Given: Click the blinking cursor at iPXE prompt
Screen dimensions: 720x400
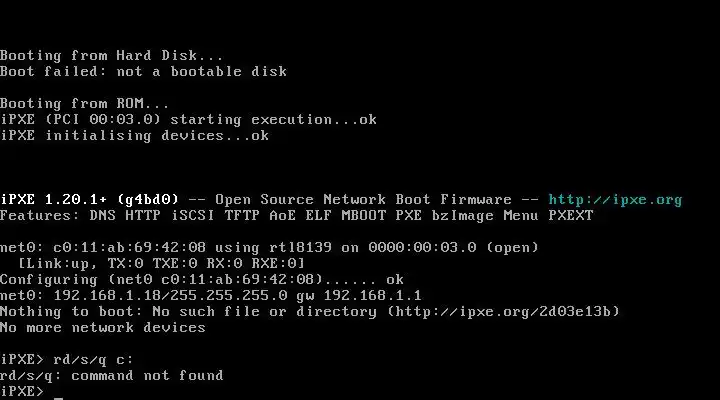Looking at the screenshot, I should click(x=58, y=397).
